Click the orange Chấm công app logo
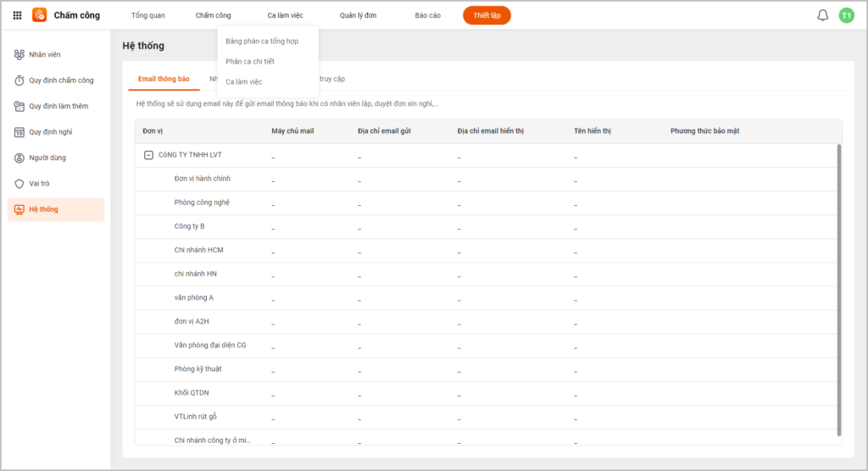This screenshot has height=471, width=868. pyautogui.click(x=40, y=15)
